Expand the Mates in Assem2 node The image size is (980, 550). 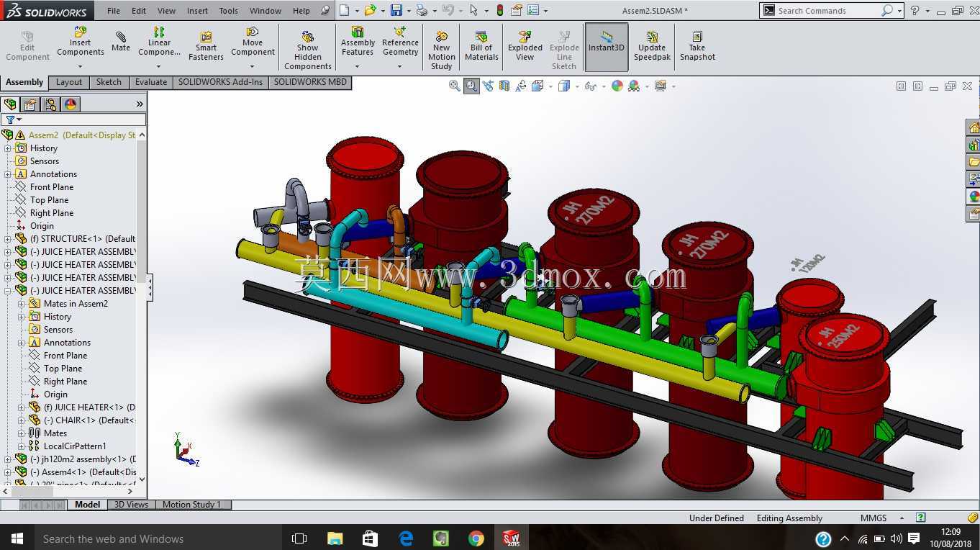[22, 304]
